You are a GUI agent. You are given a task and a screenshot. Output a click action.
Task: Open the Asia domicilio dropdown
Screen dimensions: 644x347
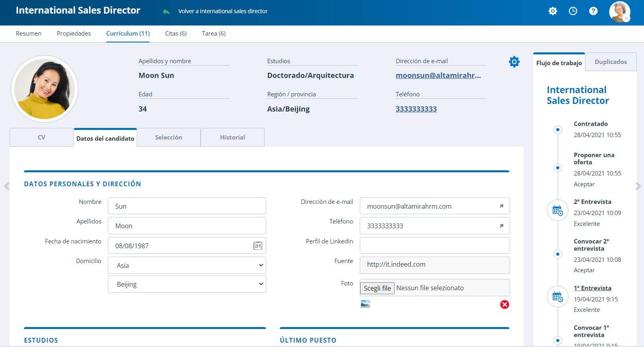tap(187, 265)
